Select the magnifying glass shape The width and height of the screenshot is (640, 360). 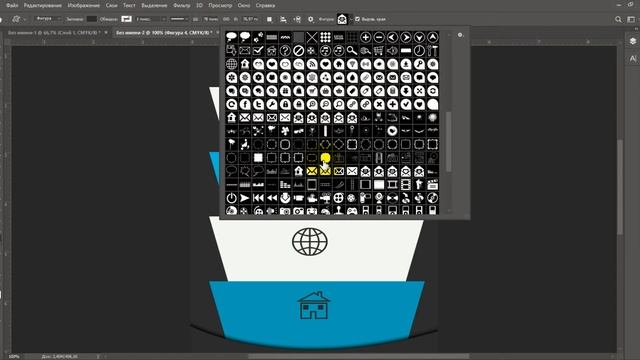click(x=352, y=51)
